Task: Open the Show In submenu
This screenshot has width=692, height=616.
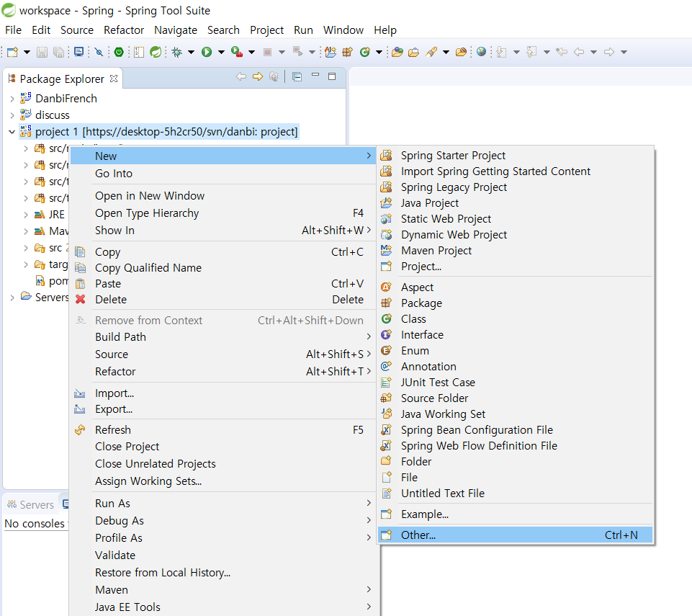Action: (x=224, y=231)
